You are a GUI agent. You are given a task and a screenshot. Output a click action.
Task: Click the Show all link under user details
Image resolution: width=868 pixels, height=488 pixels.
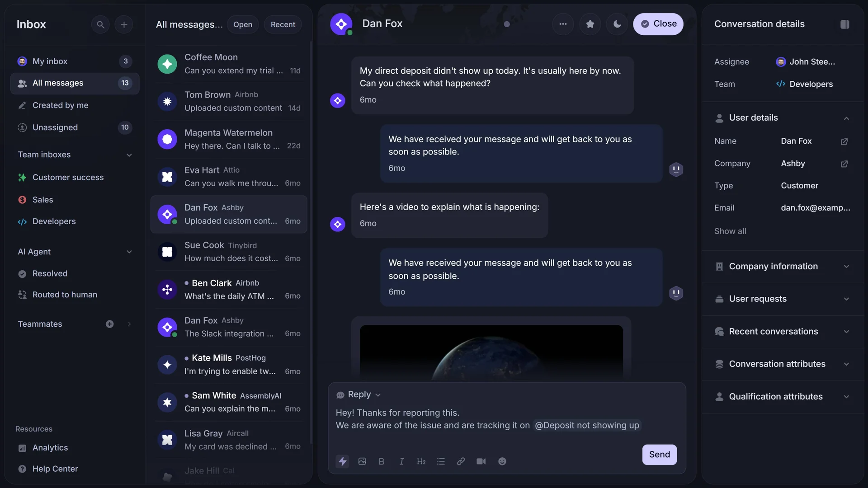(730, 231)
